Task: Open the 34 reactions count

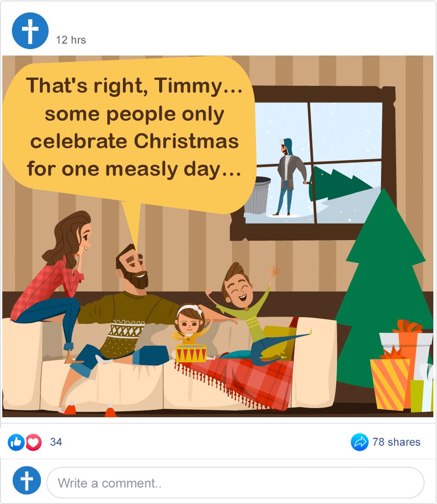Action: tap(56, 442)
